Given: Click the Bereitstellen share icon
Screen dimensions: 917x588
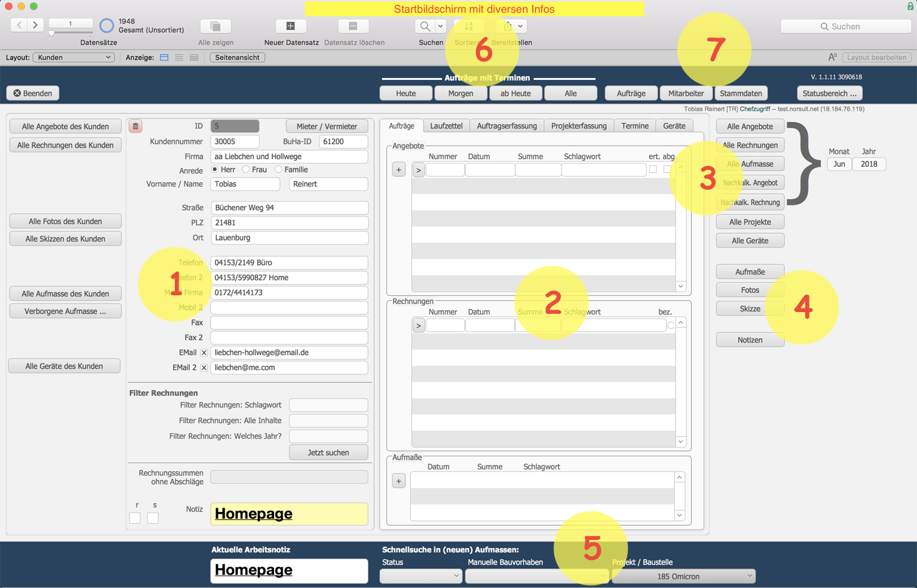Looking at the screenshot, I should coord(508,26).
